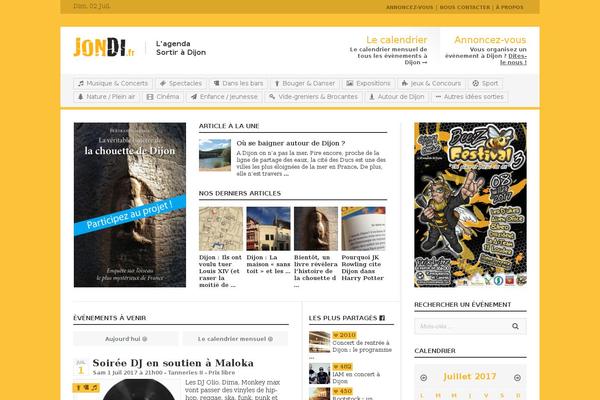Open event Soirée DJ en soutien à Maloka
600x400 pixels.
point(173,363)
